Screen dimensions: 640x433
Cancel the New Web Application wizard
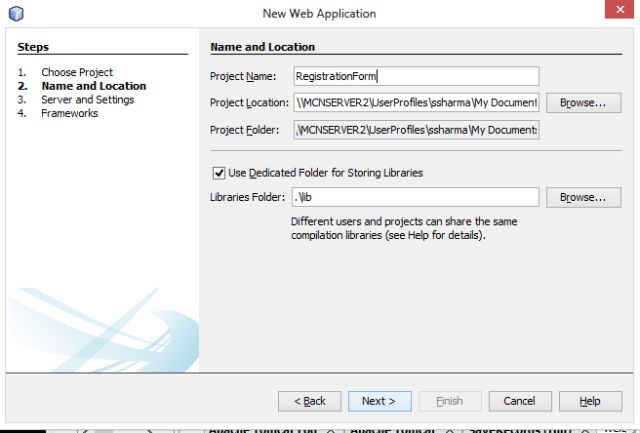(520, 401)
